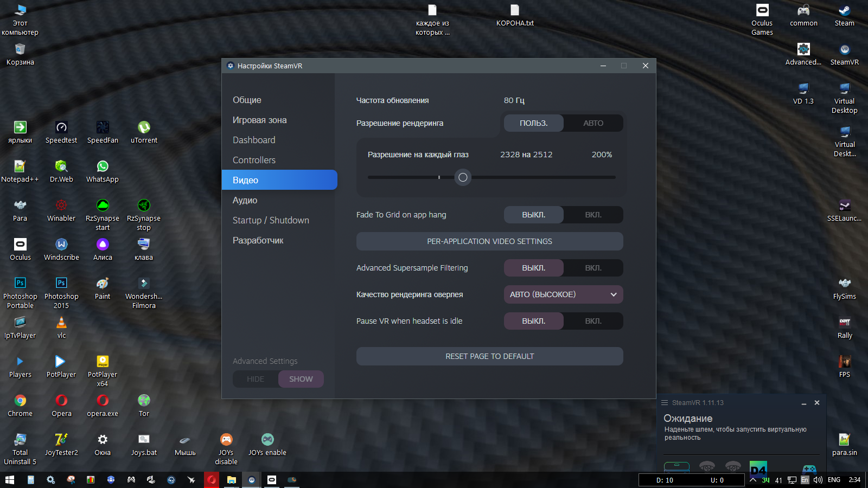
Task: Open the SteamVR status window hamburger menu
Action: tap(665, 403)
